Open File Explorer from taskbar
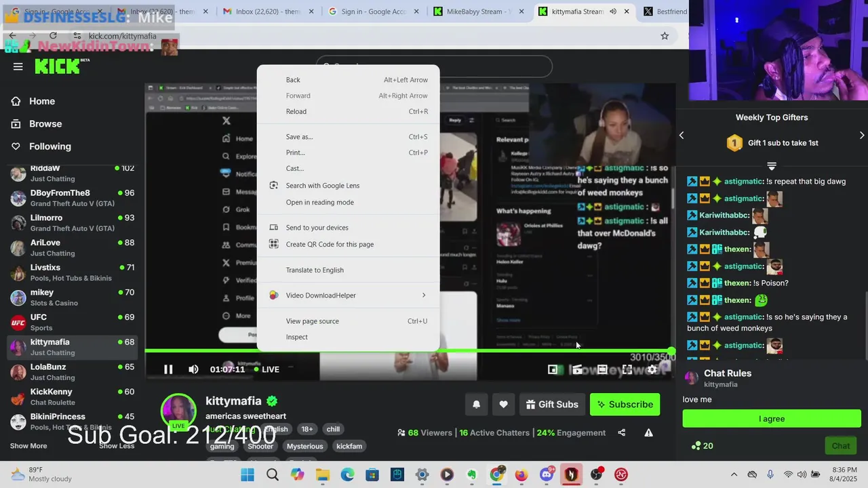The height and width of the screenshot is (488, 868). pyautogui.click(x=322, y=475)
